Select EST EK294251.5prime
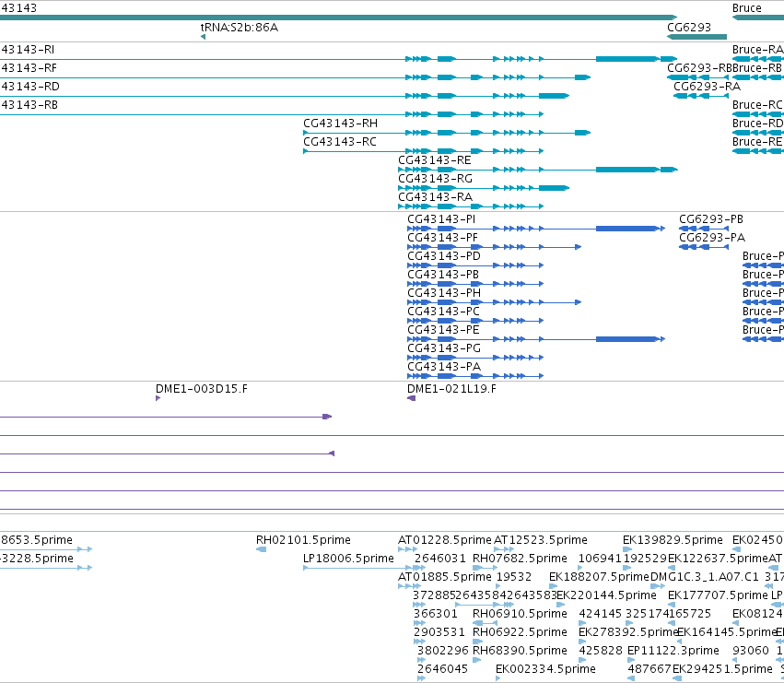This screenshot has width=784, height=683. [722, 669]
